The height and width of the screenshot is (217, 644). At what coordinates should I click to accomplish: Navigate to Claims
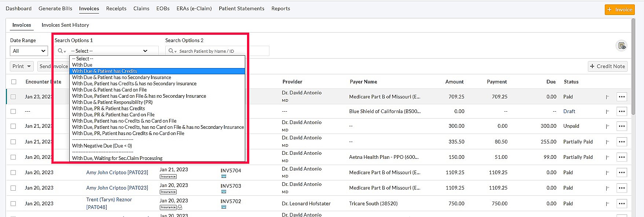(x=141, y=8)
